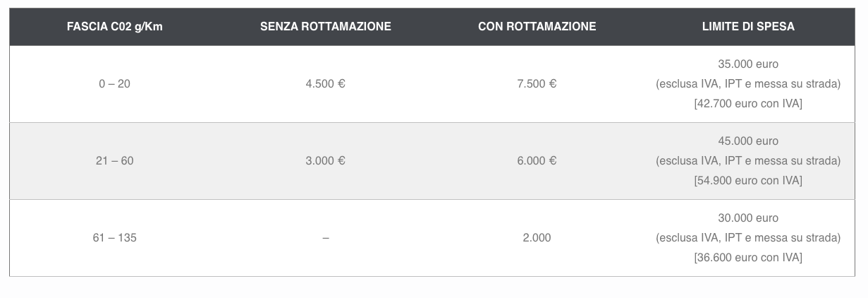Click the 7.500 € incentive value
Viewport: 868px width, 298px height.
(537, 84)
